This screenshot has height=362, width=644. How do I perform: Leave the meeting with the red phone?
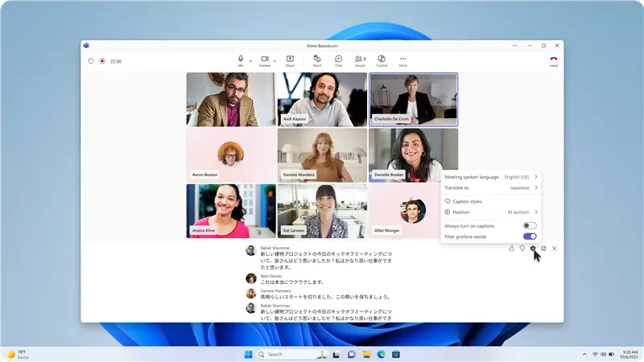click(x=554, y=61)
